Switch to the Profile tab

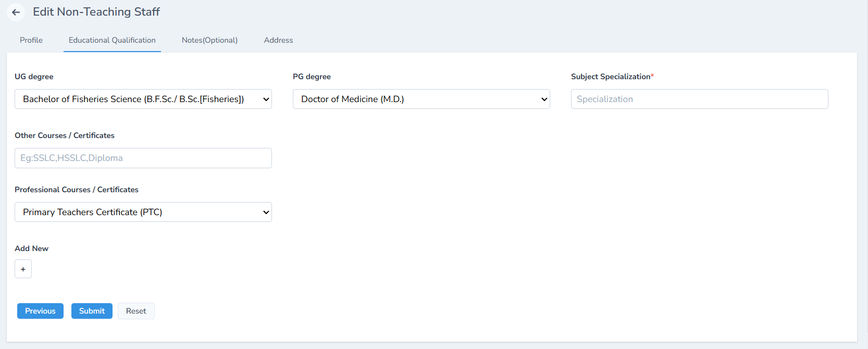(x=31, y=40)
